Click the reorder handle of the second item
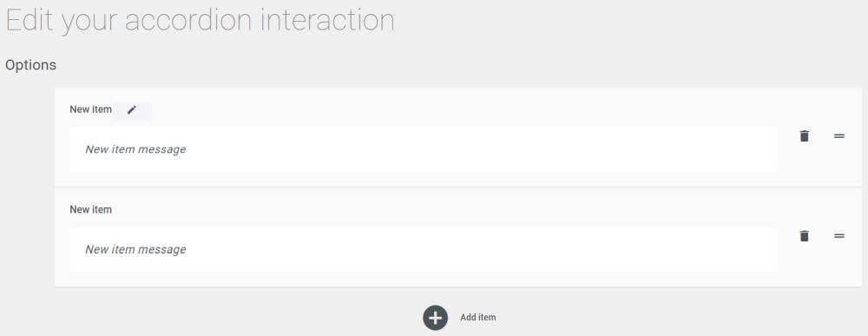Viewport: 868px width, 336px height. coord(839,236)
